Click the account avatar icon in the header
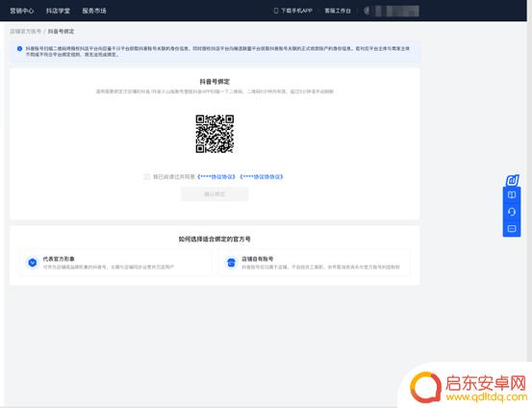 coord(367,11)
